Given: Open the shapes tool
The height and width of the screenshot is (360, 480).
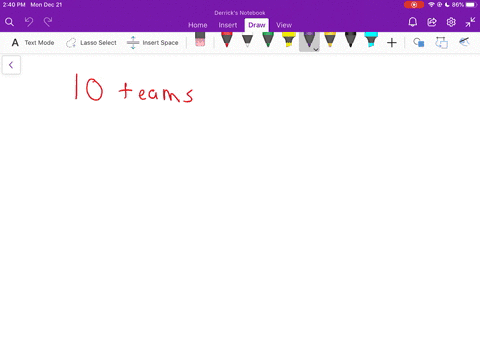Looking at the screenshot, I should (419, 43).
